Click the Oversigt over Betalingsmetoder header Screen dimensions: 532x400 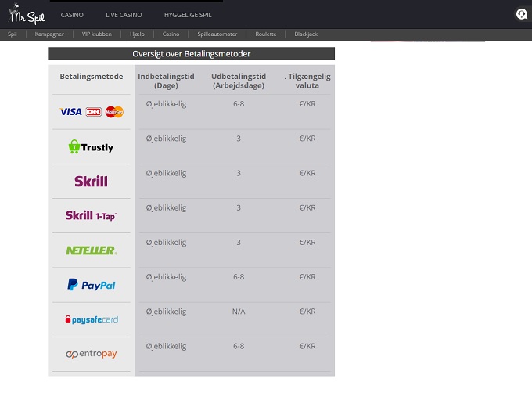[192, 54]
